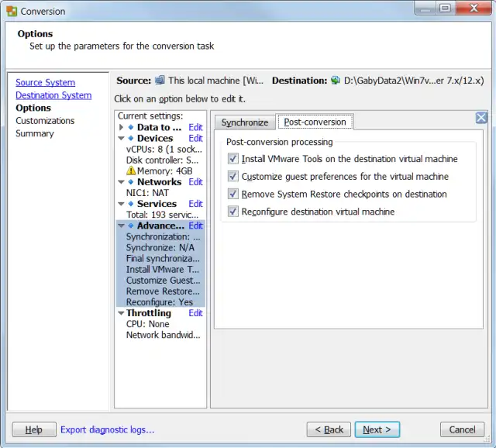This screenshot has width=496, height=448.
Task: Go to the Destination System step
Action: point(53,95)
